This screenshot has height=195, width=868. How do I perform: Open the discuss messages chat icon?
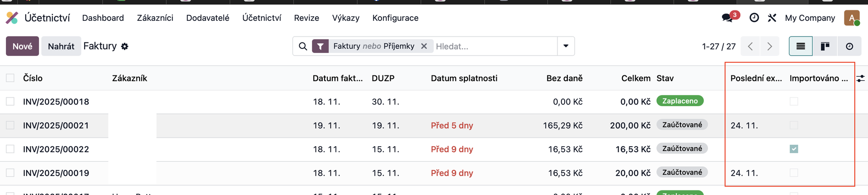coord(727,18)
